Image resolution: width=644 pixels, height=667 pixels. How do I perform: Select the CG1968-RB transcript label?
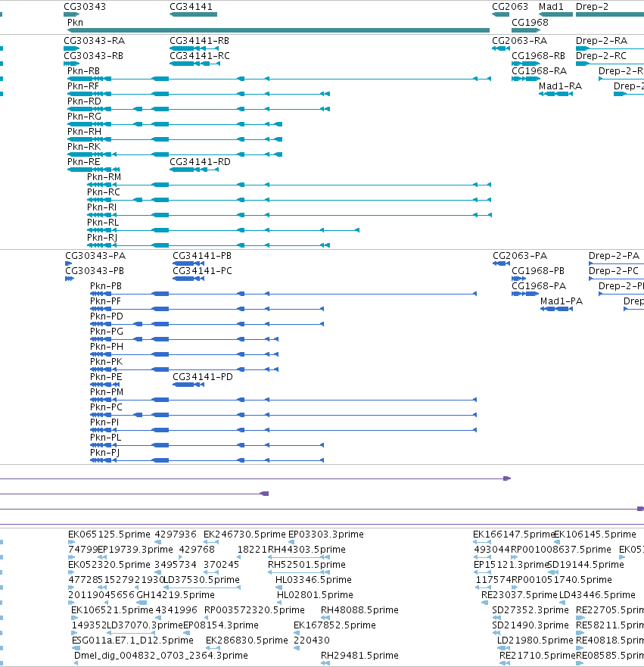538,56
